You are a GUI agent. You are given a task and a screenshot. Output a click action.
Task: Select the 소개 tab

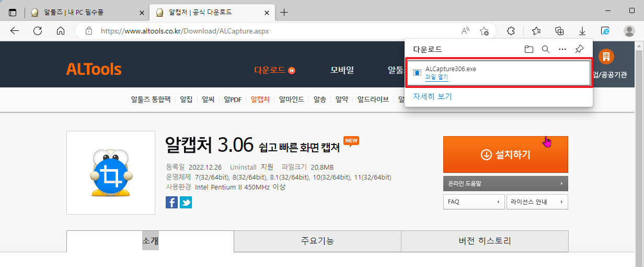pyautogui.click(x=150, y=241)
